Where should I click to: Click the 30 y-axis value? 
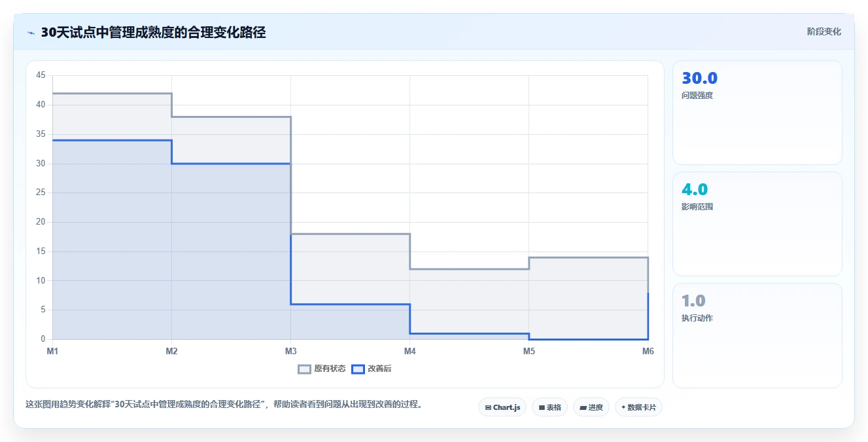tap(41, 164)
